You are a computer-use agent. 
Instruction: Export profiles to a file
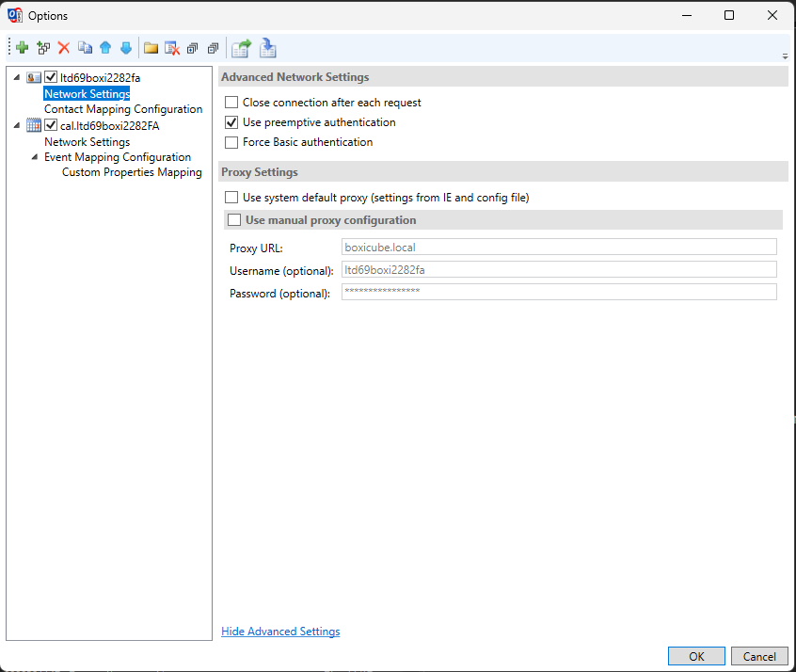tap(242, 48)
